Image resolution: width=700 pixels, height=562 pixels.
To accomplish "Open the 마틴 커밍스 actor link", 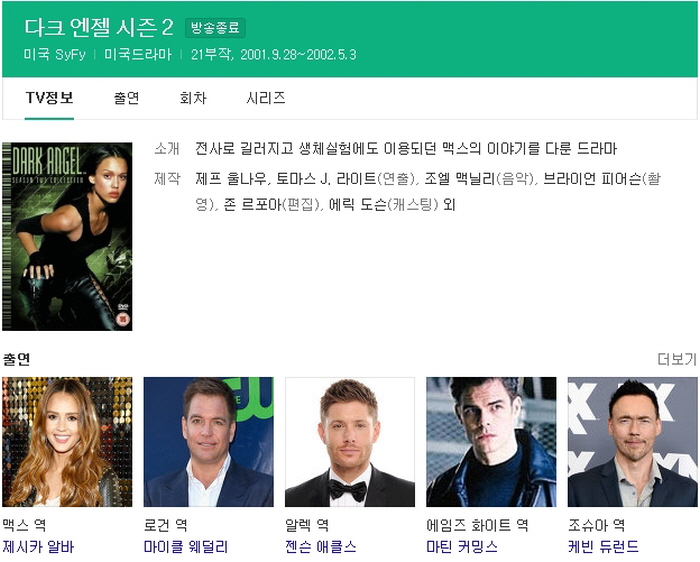I will 462,547.
